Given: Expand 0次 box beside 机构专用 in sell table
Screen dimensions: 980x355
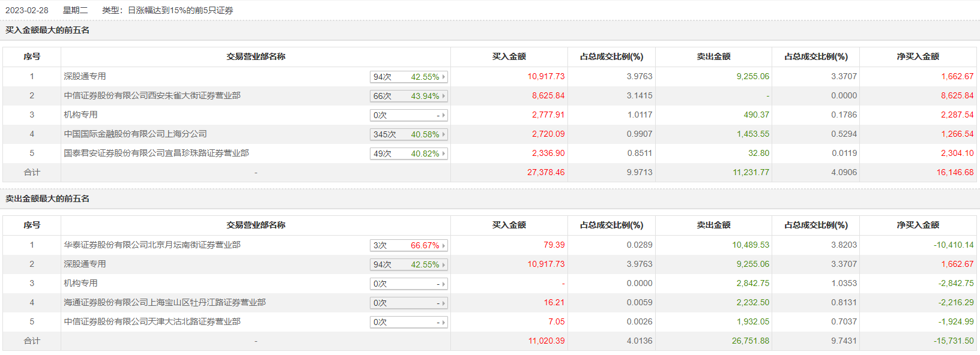Looking at the screenshot, I should coord(408,284).
